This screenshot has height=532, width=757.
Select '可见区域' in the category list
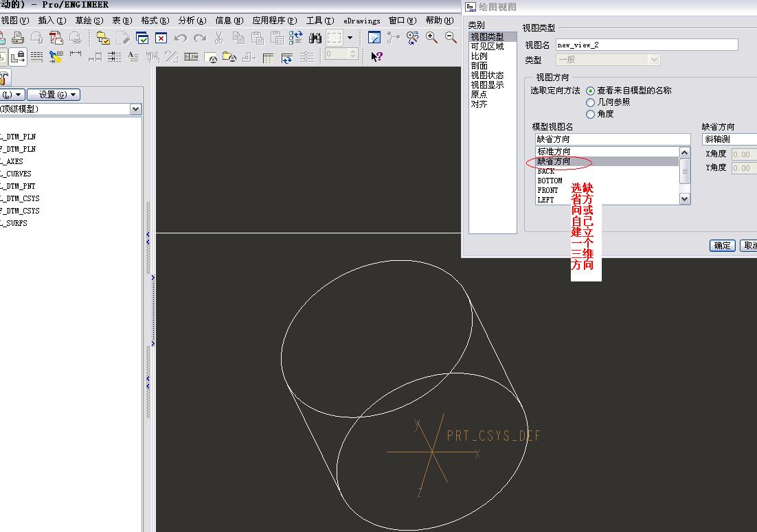click(x=487, y=46)
